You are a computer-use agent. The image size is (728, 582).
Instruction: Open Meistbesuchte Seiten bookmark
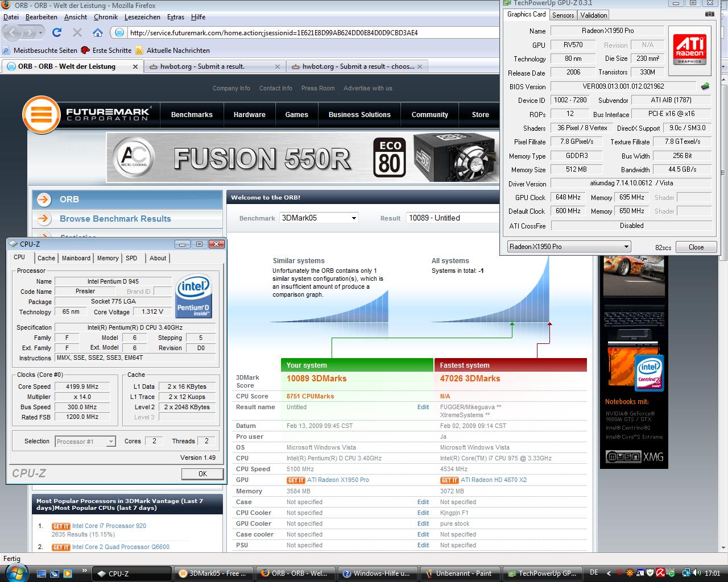[x=40, y=50]
